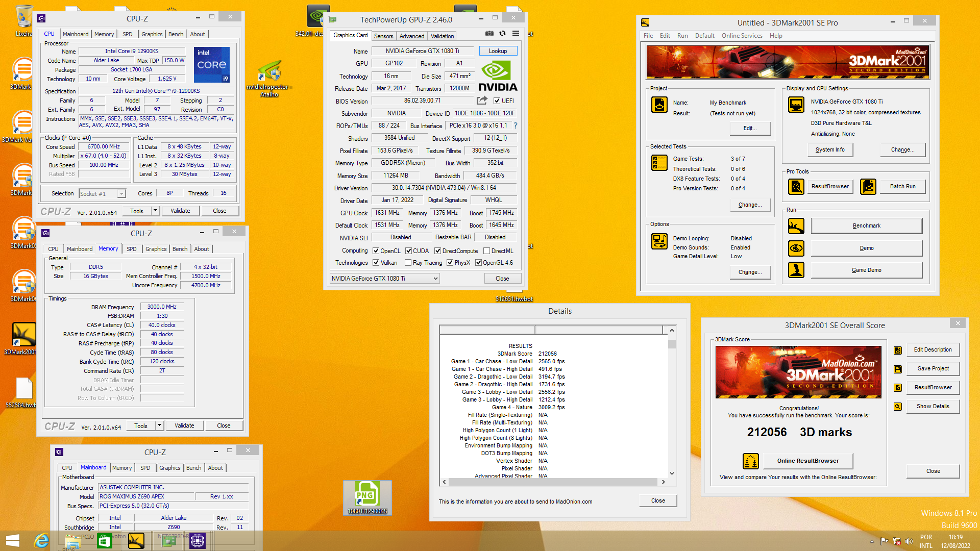Open GPU-Z hamburger menu icon
The width and height of the screenshot is (980, 551).
pyautogui.click(x=516, y=33)
